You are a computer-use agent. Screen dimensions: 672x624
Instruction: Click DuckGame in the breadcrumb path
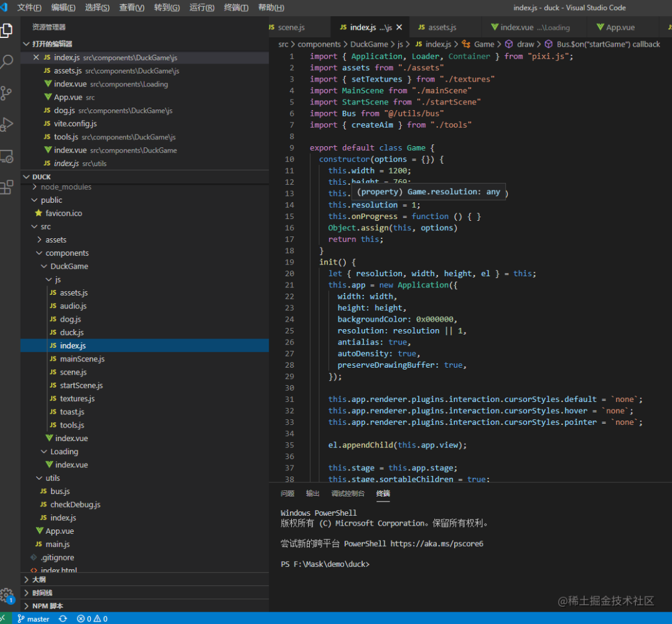coord(369,44)
